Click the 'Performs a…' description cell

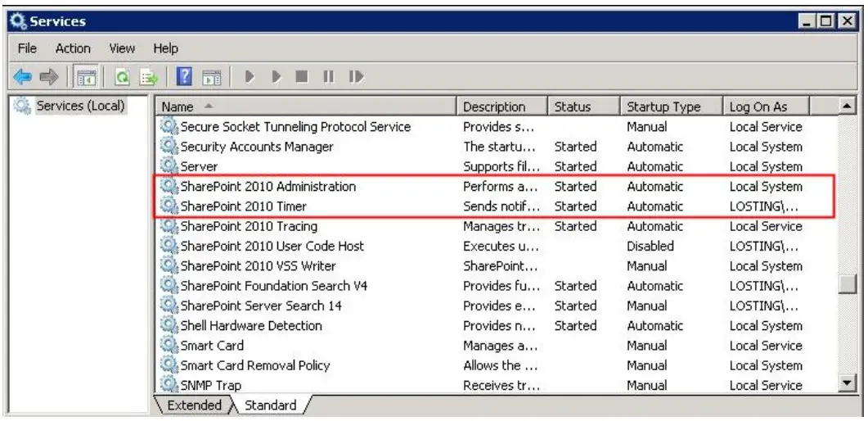click(x=501, y=186)
